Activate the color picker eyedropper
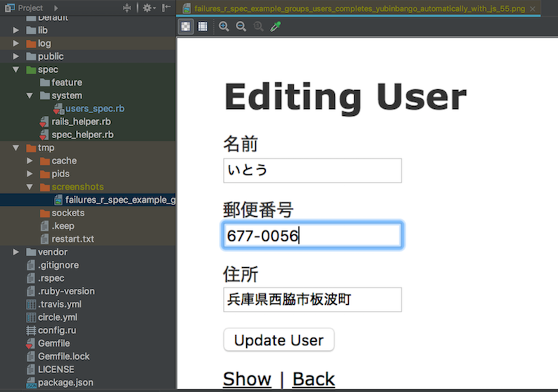Image resolution: width=558 pixels, height=392 pixels. click(276, 27)
